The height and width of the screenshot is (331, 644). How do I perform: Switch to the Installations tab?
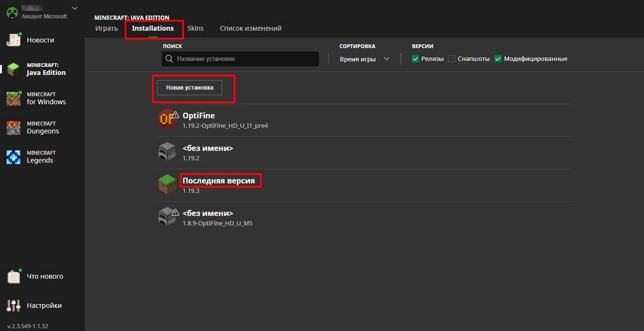[x=153, y=28]
